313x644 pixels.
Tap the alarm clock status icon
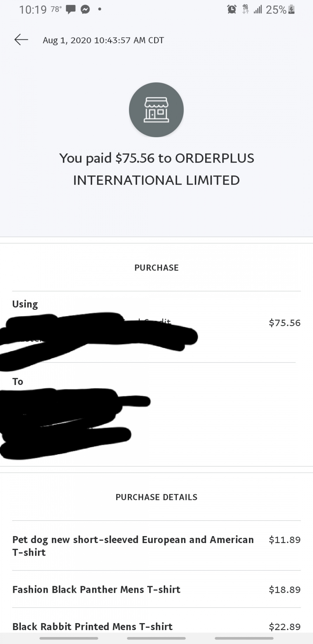[232, 9]
